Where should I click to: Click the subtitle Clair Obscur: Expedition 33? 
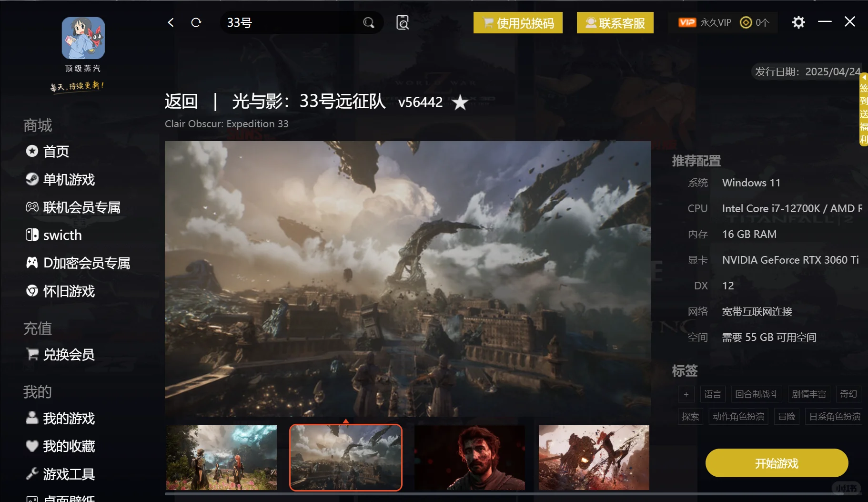tap(227, 124)
